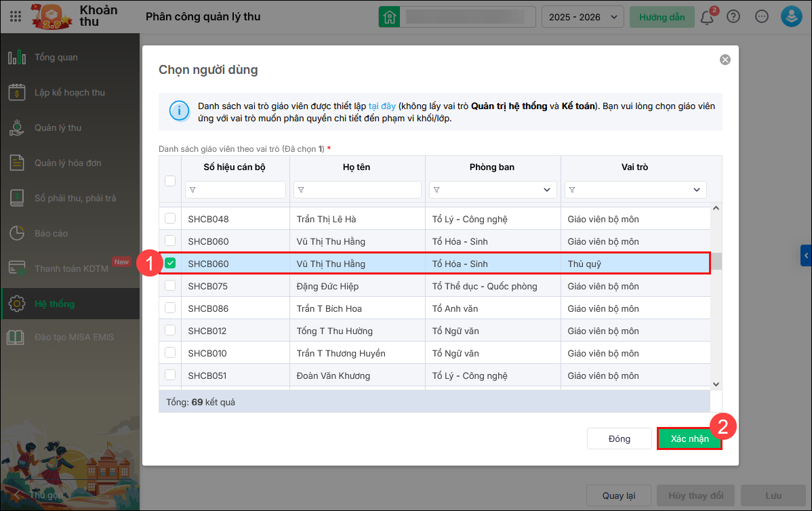The width and height of the screenshot is (812, 511).
Task: Uncheck the Thủ quỹ row checkbox
Action: 170,263
